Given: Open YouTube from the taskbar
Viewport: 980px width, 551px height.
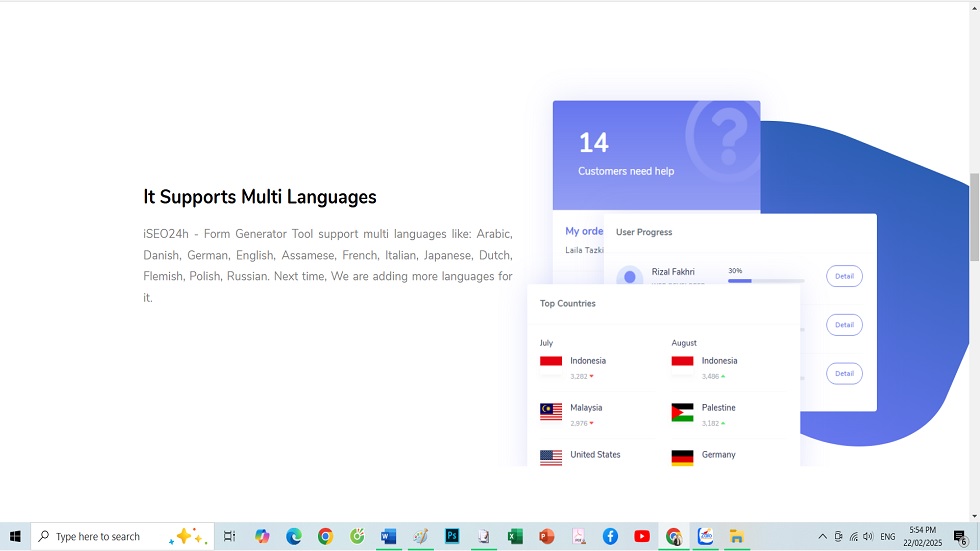Looking at the screenshot, I should tap(642, 537).
